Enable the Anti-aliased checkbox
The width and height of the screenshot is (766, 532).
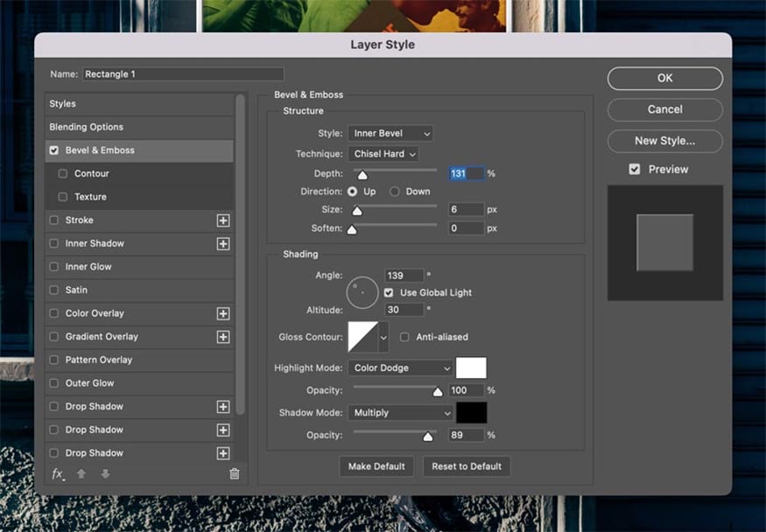coord(404,337)
